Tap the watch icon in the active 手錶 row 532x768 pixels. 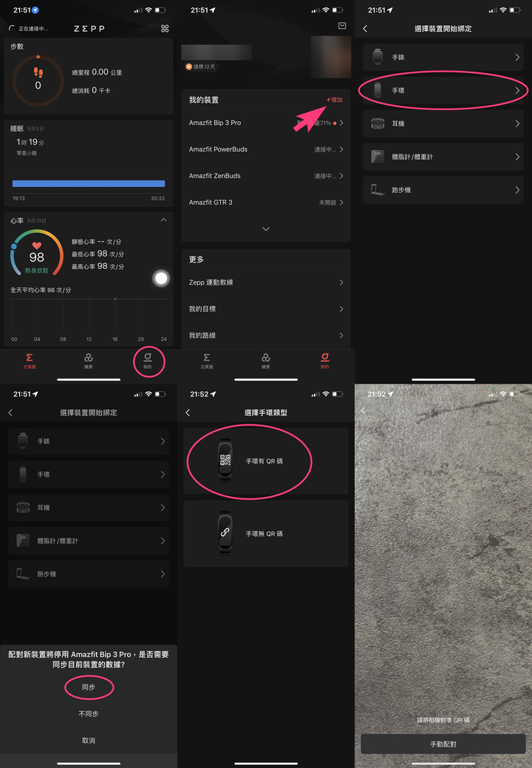(x=378, y=57)
